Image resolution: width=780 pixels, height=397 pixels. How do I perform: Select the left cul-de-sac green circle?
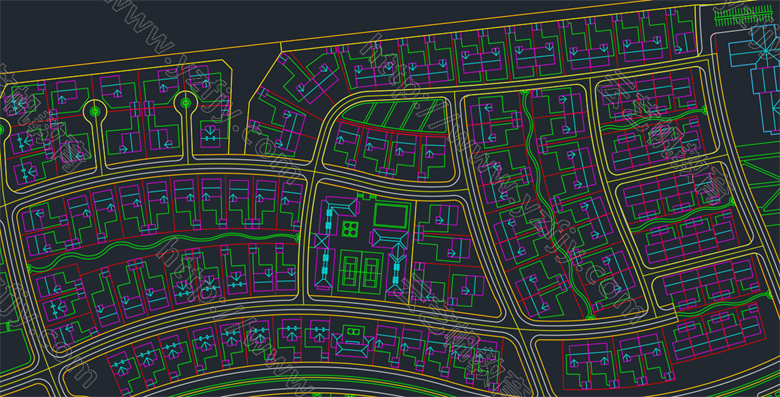pos(95,111)
